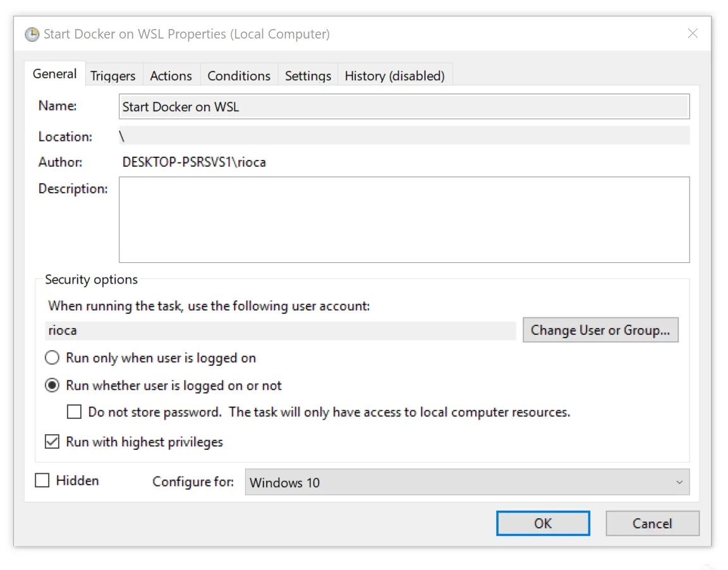Uncheck Run with highest privileges
The height and width of the screenshot is (570, 728).
(52, 442)
